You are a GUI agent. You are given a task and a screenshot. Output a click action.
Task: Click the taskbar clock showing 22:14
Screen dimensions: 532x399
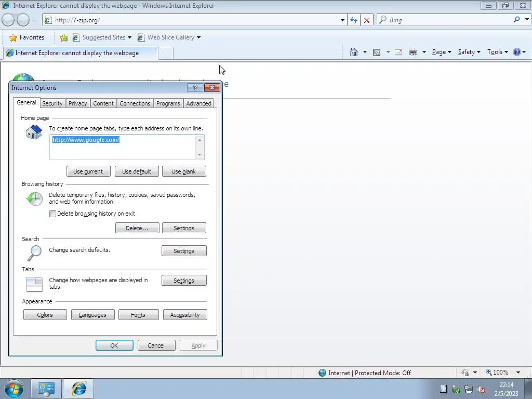tap(506, 389)
